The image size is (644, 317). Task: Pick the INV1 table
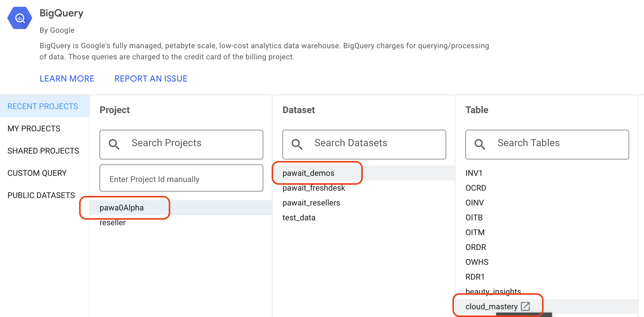click(474, 173)
